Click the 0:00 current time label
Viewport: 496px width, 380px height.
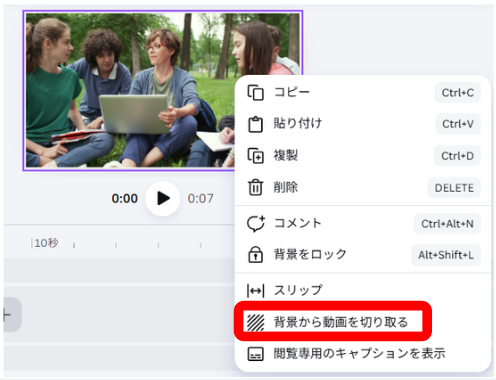point(125,199)
